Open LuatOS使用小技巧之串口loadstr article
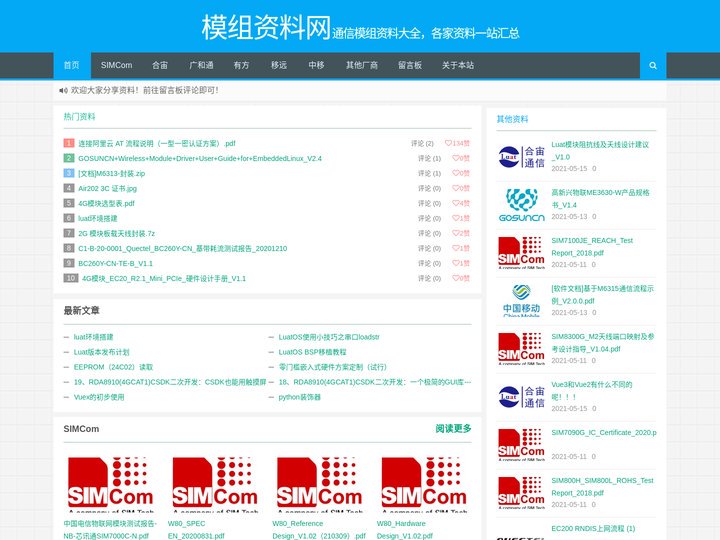 tap(329, 337)
